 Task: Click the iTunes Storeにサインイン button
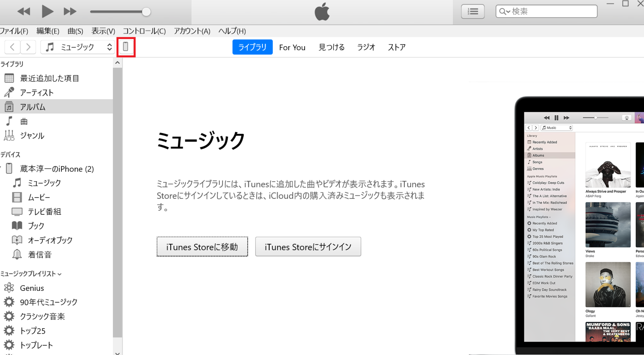[308, 246]
